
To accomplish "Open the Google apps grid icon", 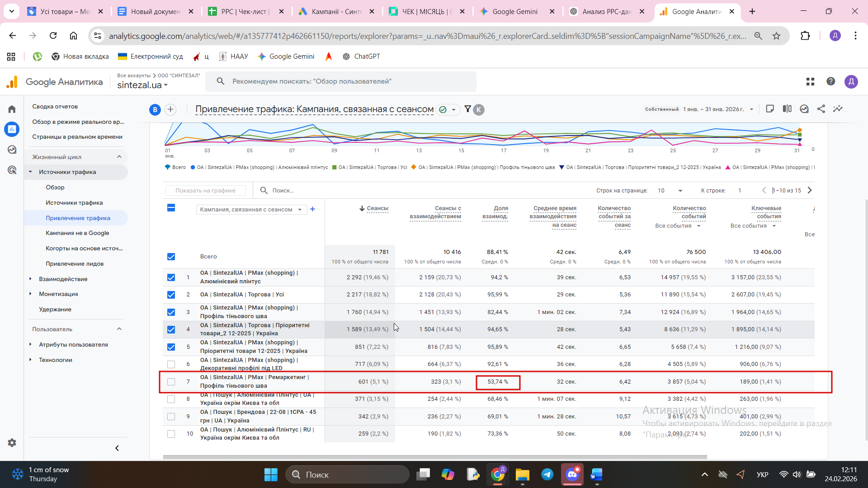I will tap(810, 81).
